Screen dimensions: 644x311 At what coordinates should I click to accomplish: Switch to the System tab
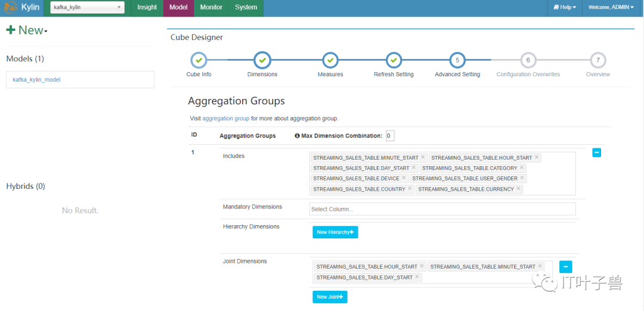coord(246,7)
